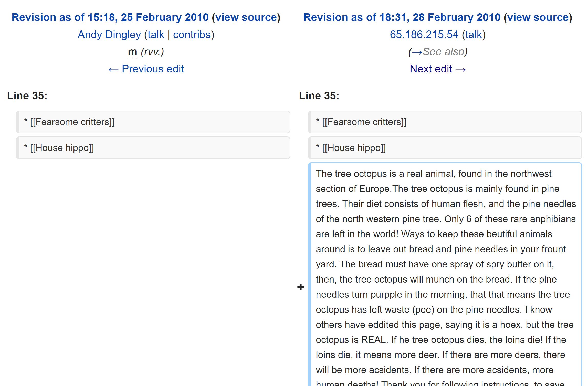Open the 18:31, 28 February 2010 revision
Viewport: 588px width, 386px height.
click(x=402, y=17)
